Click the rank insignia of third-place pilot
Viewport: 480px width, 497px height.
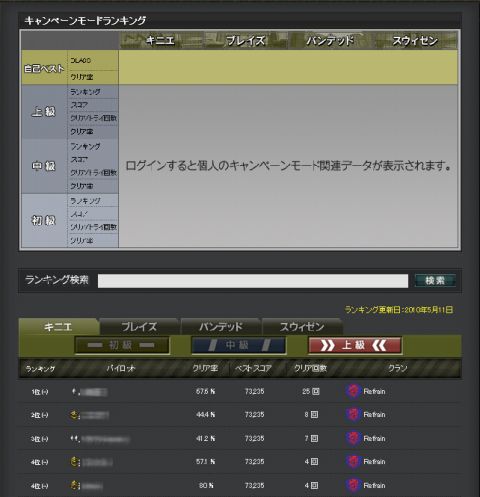tap(75, 438)
